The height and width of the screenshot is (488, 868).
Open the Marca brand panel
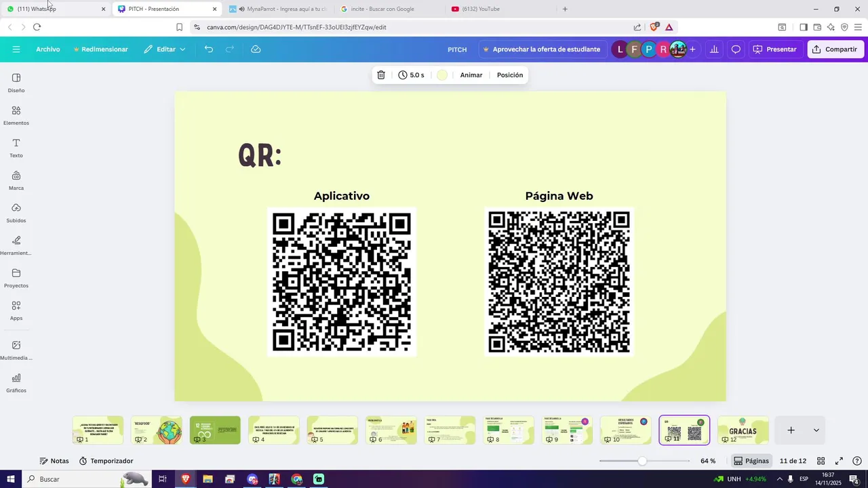coord(16,180)
